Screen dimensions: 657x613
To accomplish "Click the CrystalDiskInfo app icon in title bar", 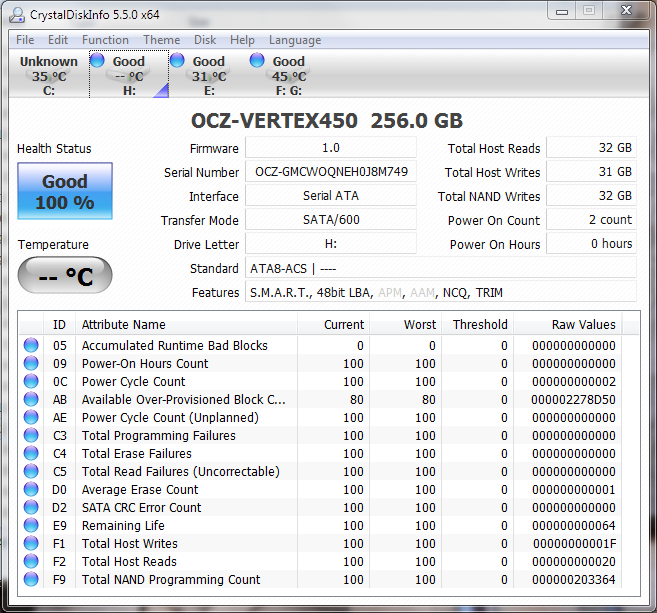I will coord(17,15).
